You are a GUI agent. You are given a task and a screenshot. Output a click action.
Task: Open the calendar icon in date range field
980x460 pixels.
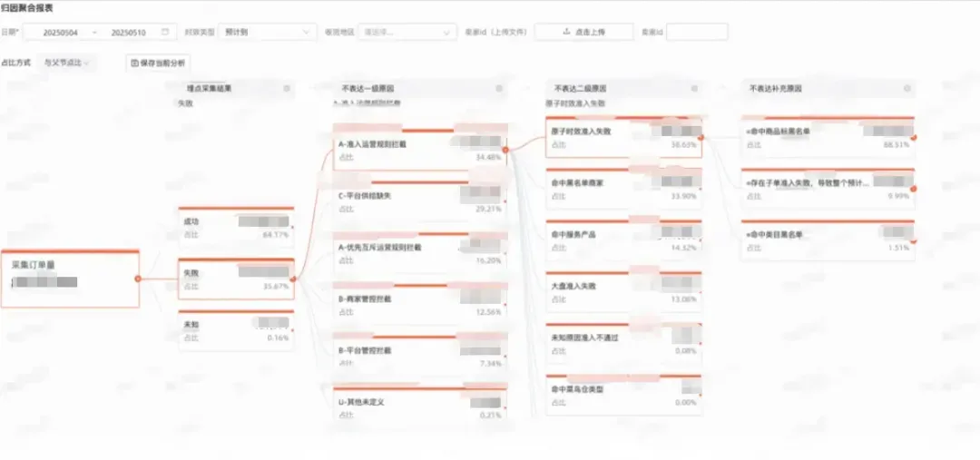coord(165,32)
